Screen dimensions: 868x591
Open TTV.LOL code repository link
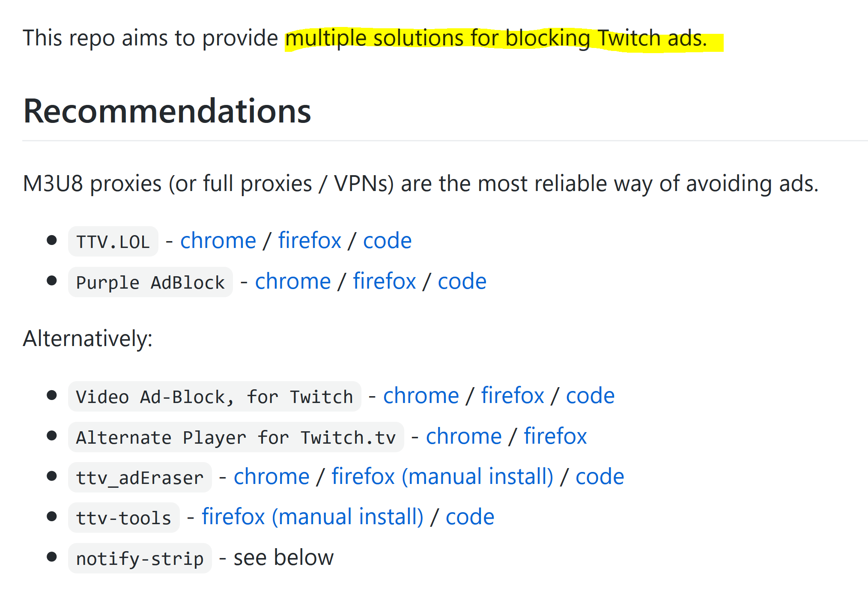[387, 241]
